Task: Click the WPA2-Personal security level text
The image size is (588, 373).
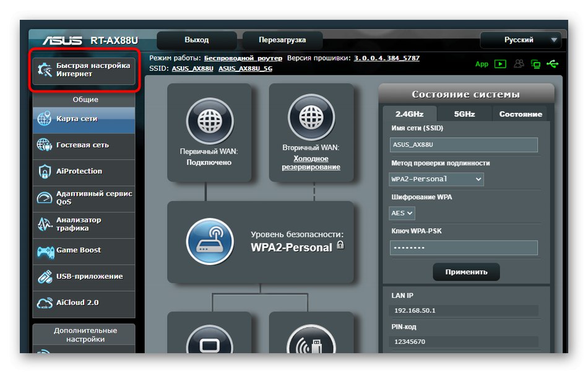Action: click(x=292, y=248)
